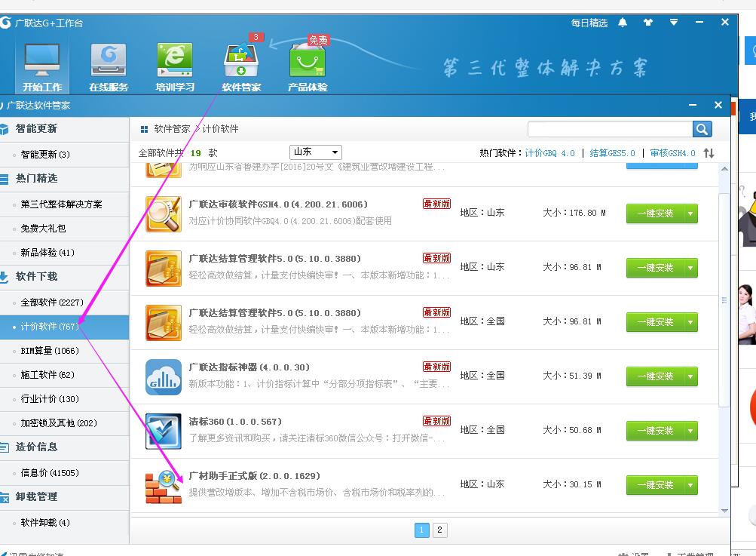756x556 pixels.
Task: Click the 造价信息 section header
Action: tap(64, 447)
